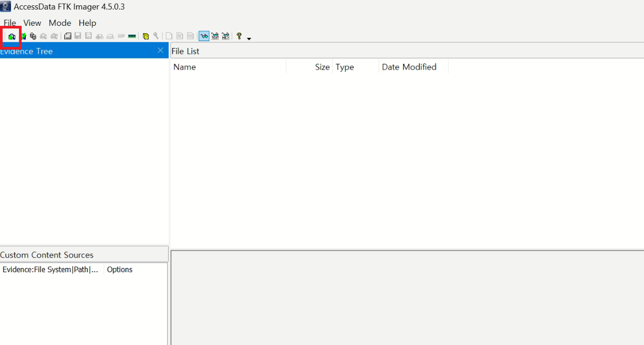
Task: Click the File List panel title
Action: point(186,51)
